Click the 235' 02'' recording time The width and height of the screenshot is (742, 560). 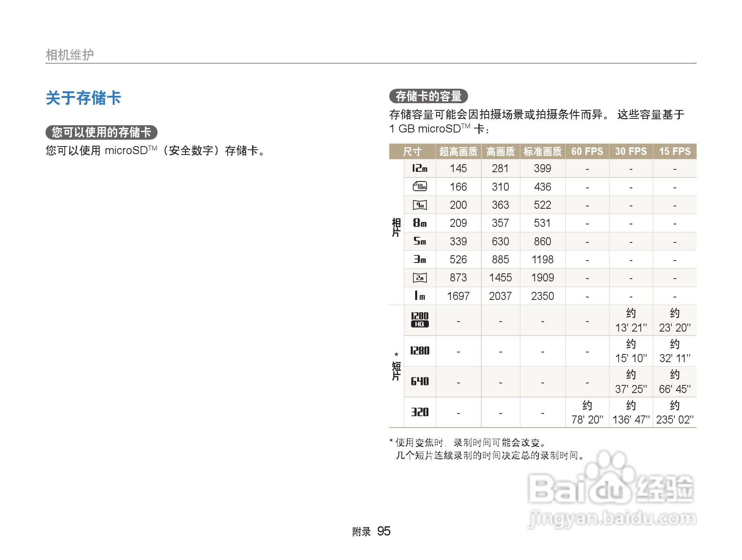click(x=675, y=420)
